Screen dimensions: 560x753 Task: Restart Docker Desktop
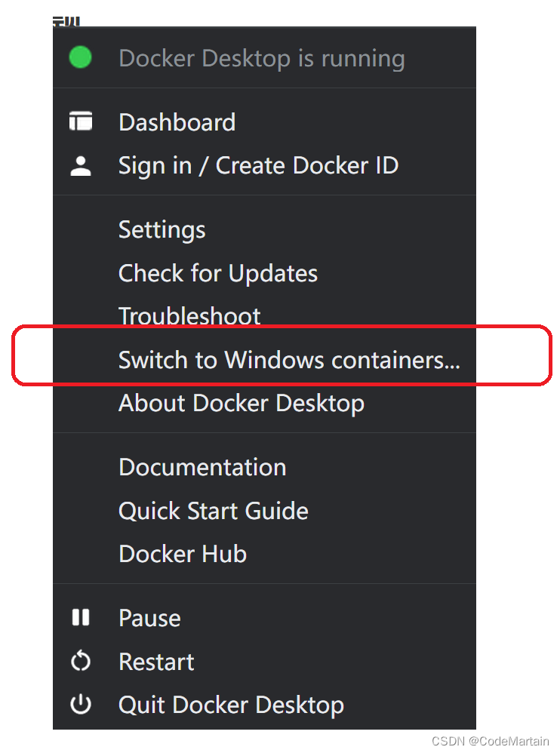coord(155,661)
